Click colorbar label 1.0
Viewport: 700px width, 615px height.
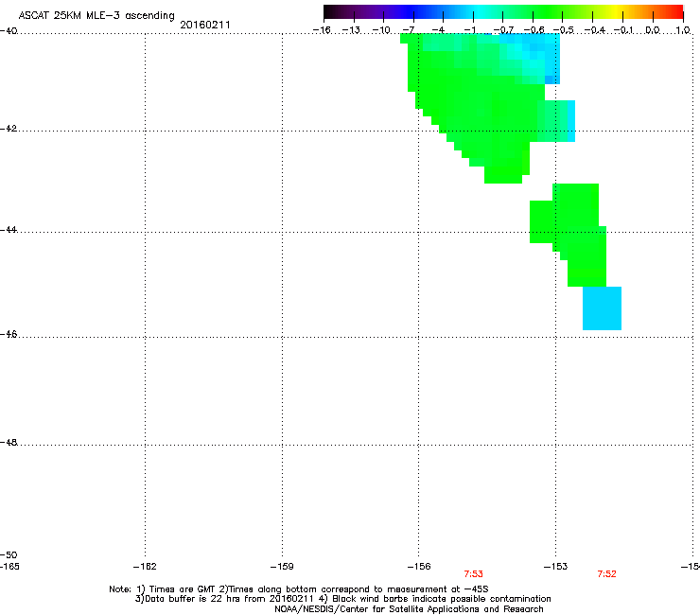click(683, 30)
